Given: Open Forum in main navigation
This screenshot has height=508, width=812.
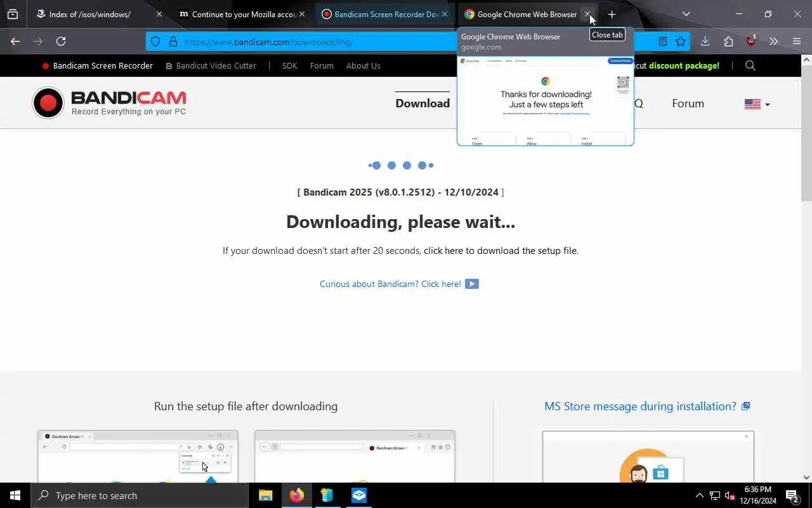Looking at the screenshot, I should pos(688,104).
